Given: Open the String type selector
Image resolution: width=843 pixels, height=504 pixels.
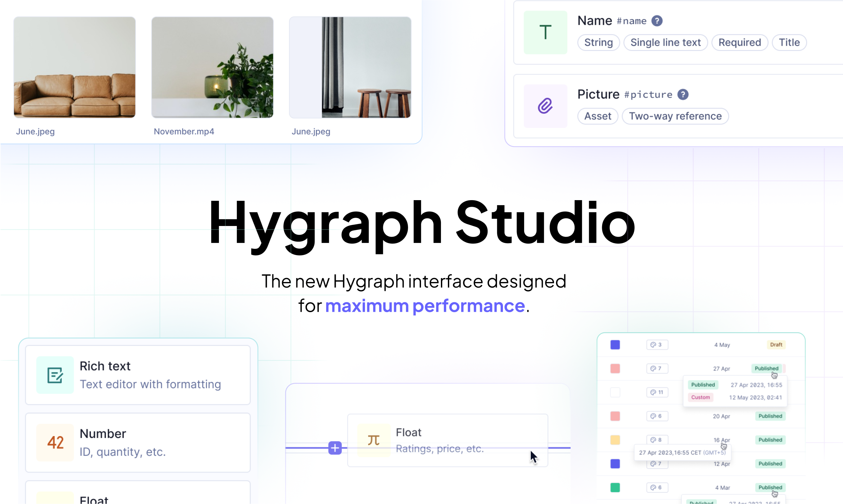Looking at the screenshot, I should coord(598,42).
